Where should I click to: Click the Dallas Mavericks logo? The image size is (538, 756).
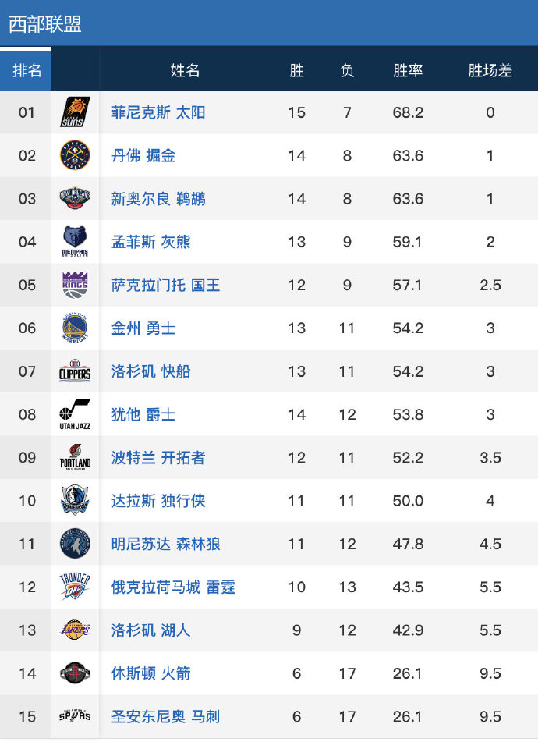tap(76, 500)
